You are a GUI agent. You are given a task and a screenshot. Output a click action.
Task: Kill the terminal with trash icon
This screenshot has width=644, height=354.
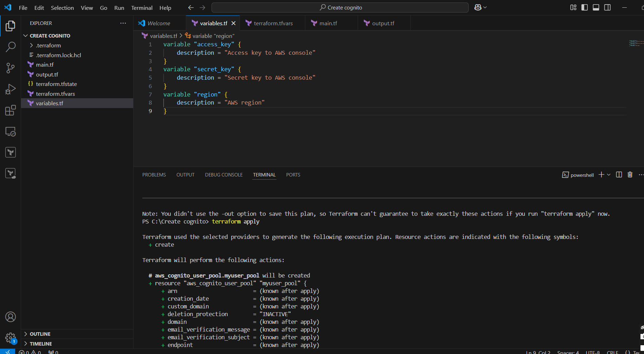(630, 175)
